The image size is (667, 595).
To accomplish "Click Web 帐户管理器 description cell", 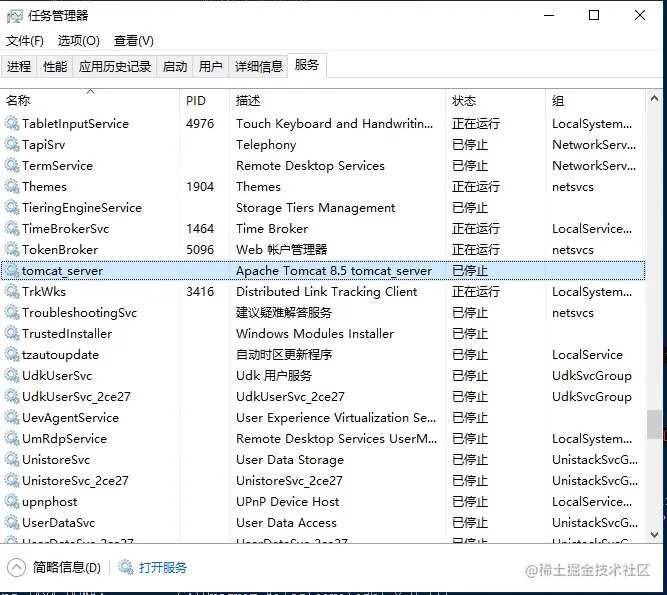I will pyautogui.click(x=282, y=249).
